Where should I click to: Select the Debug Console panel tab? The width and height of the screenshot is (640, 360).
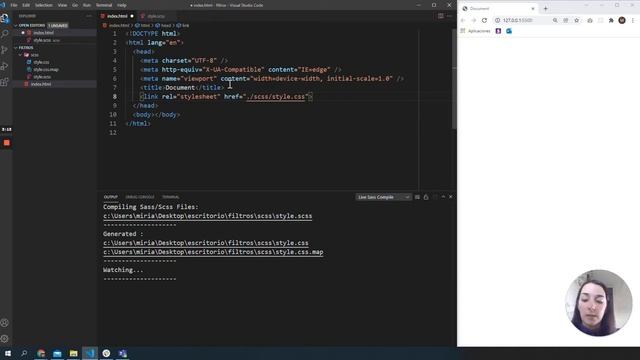pos(140,197)
